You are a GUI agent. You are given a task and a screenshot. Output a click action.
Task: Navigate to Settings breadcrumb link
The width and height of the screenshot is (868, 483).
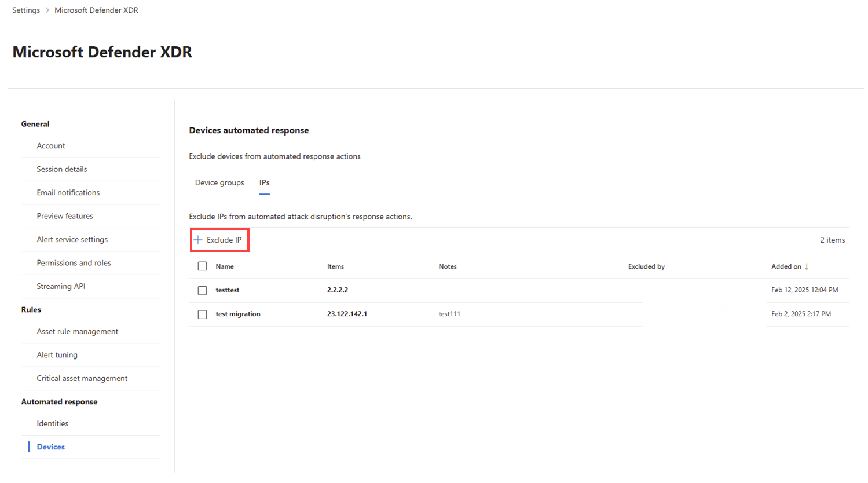[x=26, y=10]
